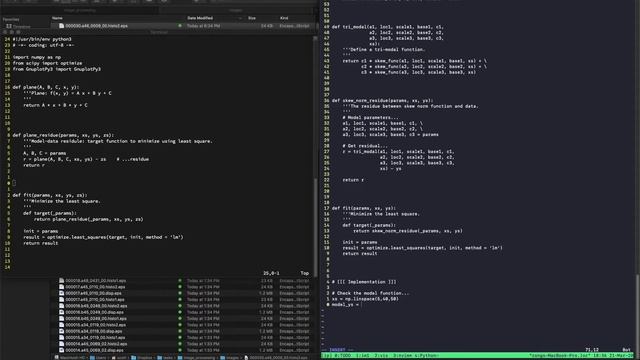640x360 pixels.
Task: Sort Finder list by Date Modified column
Action: pyautogui.click(x=200, y=18)
